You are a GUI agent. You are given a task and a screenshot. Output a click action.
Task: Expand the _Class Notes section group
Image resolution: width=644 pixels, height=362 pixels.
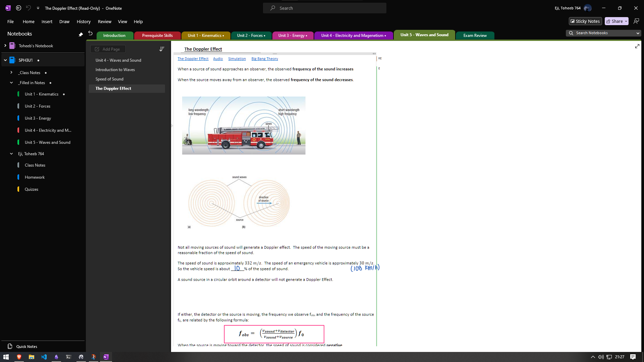click(x=11, y=72)
